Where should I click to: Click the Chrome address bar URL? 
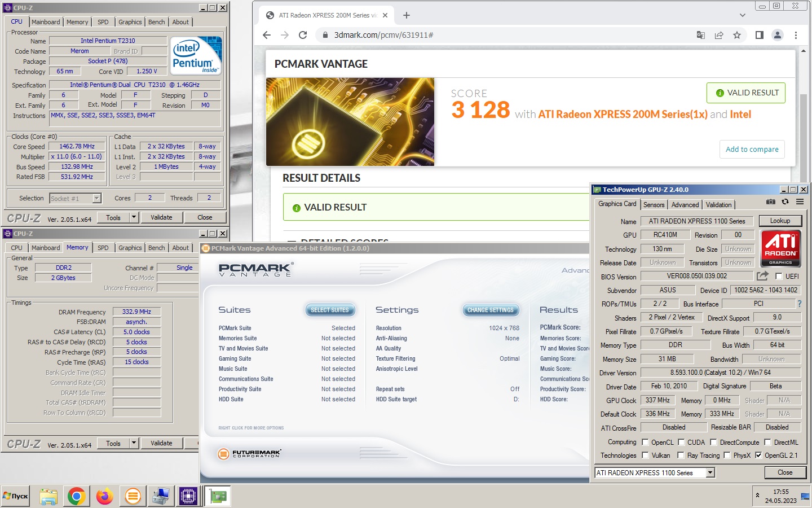pos(384,35)
